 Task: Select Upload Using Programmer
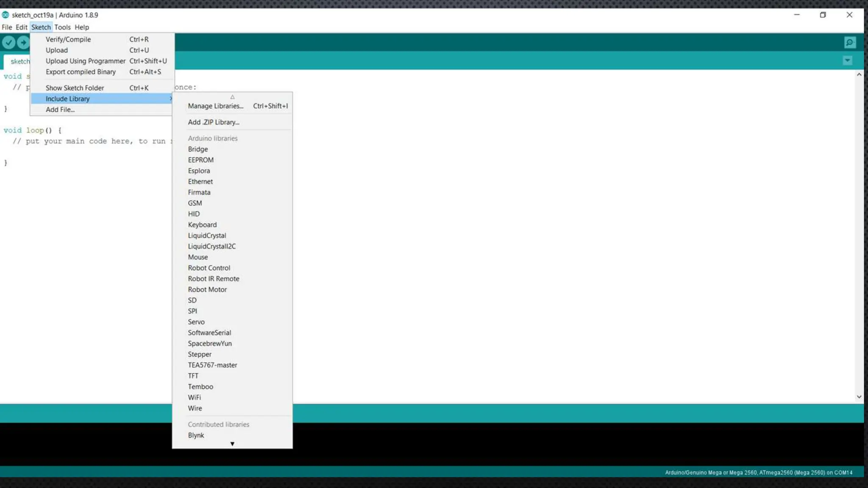(102, 61)
